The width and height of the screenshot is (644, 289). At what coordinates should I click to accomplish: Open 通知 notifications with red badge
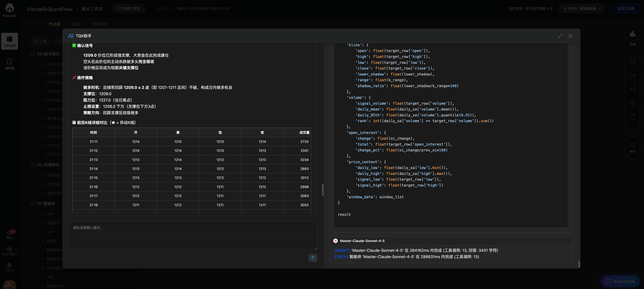(10, 234)
